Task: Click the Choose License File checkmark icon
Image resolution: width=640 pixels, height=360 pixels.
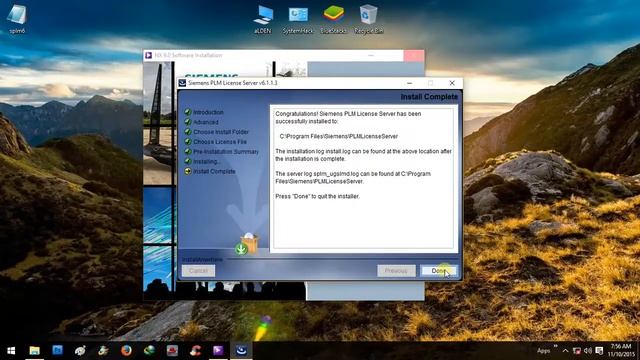Action: point(188,142)
